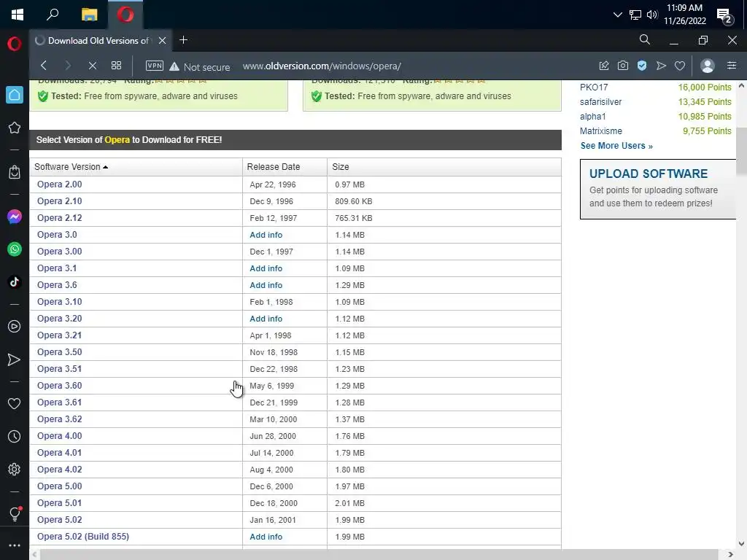Open Messenger in the sidebar
The height and width of the screenshot is (560, 747).
(x=15, y=217)
